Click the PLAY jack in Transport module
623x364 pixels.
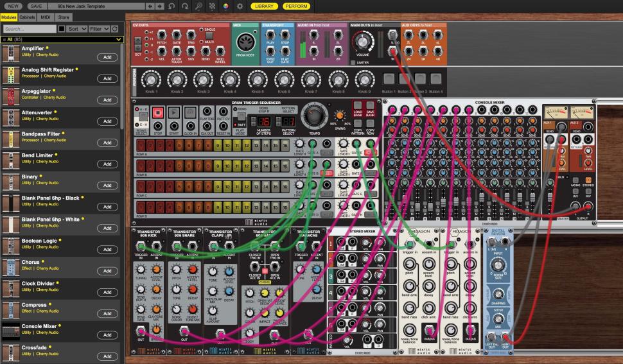point(270,35)
